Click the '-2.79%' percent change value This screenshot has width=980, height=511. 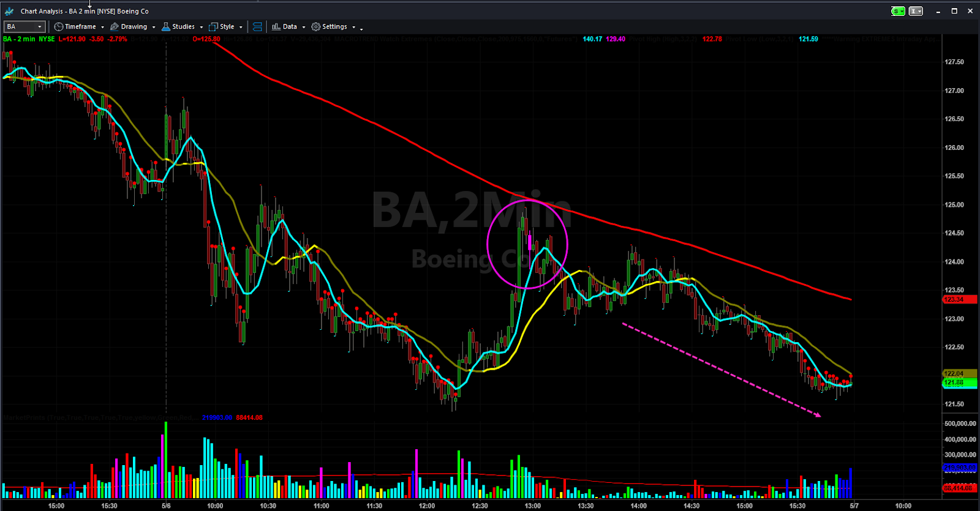click(118, 39)
